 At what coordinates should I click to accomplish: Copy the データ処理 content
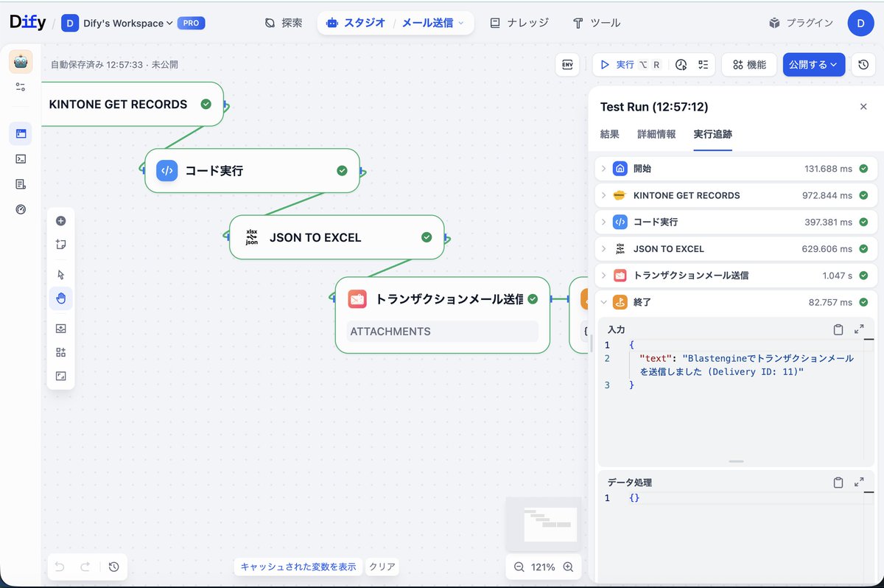click(838, 483)
